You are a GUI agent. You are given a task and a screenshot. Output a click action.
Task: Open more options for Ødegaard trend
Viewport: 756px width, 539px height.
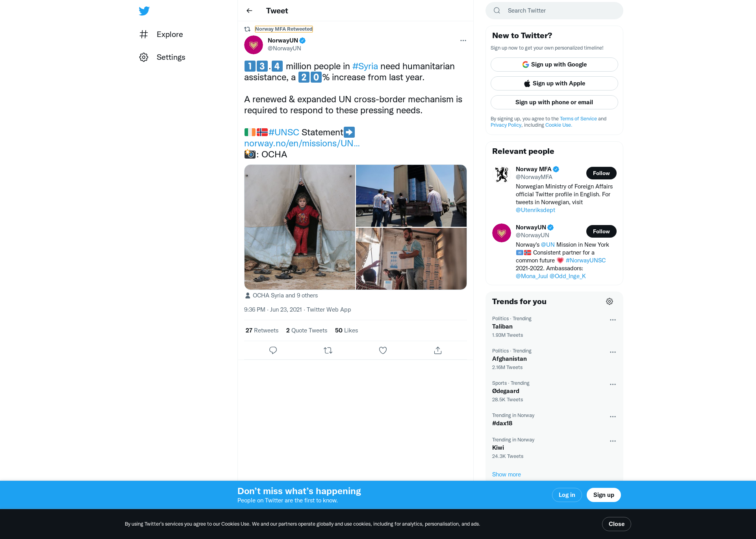[613, 384]
